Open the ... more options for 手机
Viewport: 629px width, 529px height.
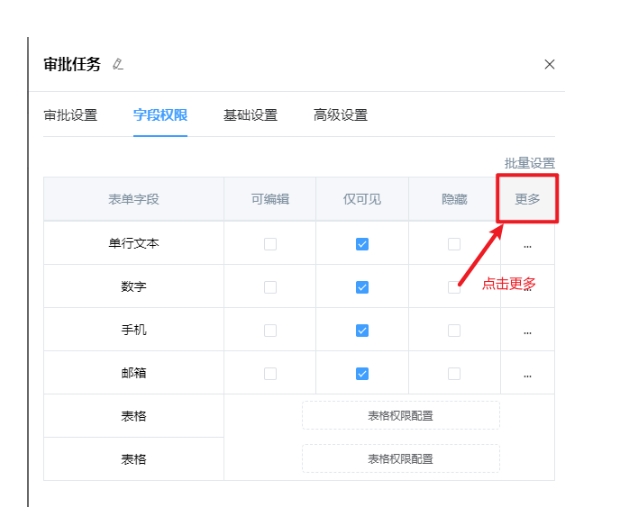(x=527, y=331)
